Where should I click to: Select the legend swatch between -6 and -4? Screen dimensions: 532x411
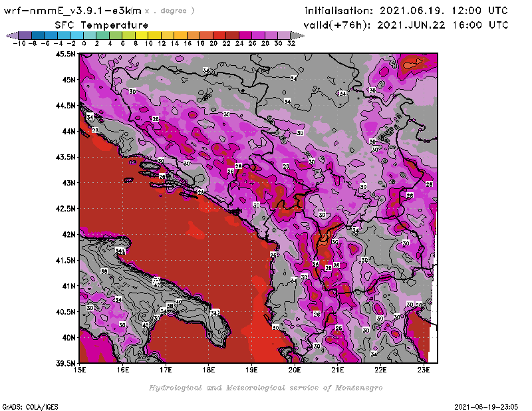(x=51, y=35)
